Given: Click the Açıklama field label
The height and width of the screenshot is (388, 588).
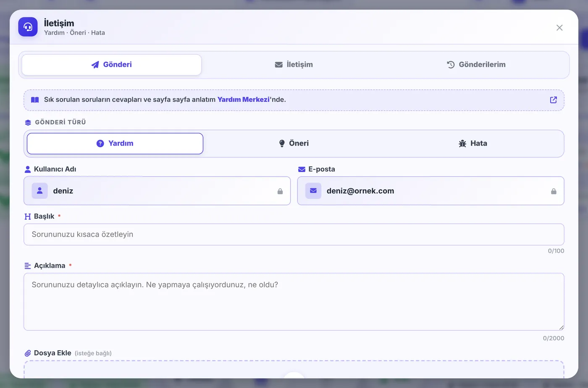Looking at the screenshot, I should pos(50,266).
